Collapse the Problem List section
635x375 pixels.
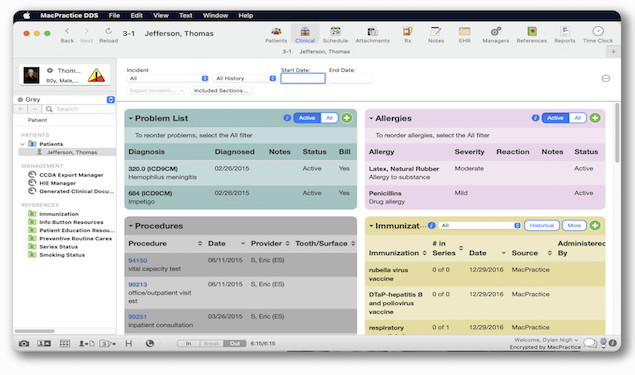(131, 118)
